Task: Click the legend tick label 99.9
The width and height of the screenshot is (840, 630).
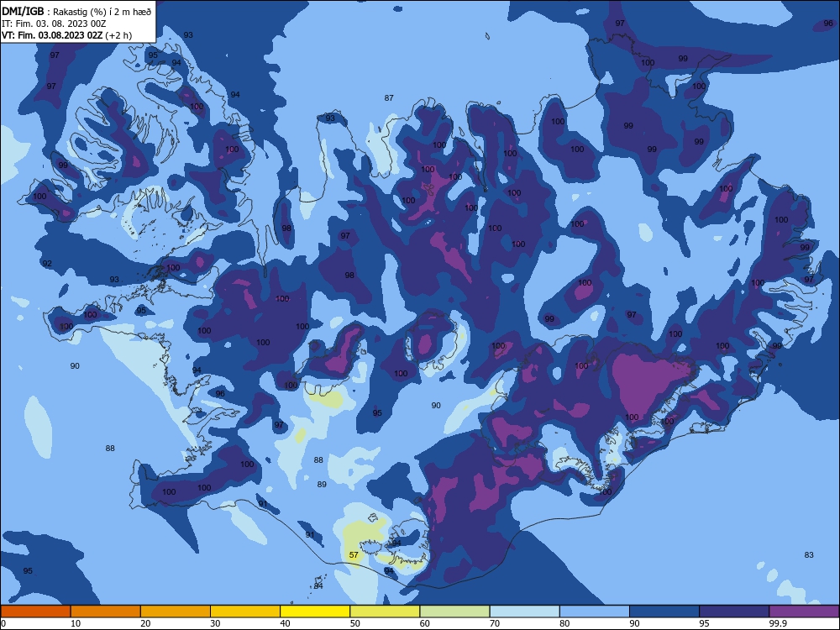Action: click(x=777, y=623)
